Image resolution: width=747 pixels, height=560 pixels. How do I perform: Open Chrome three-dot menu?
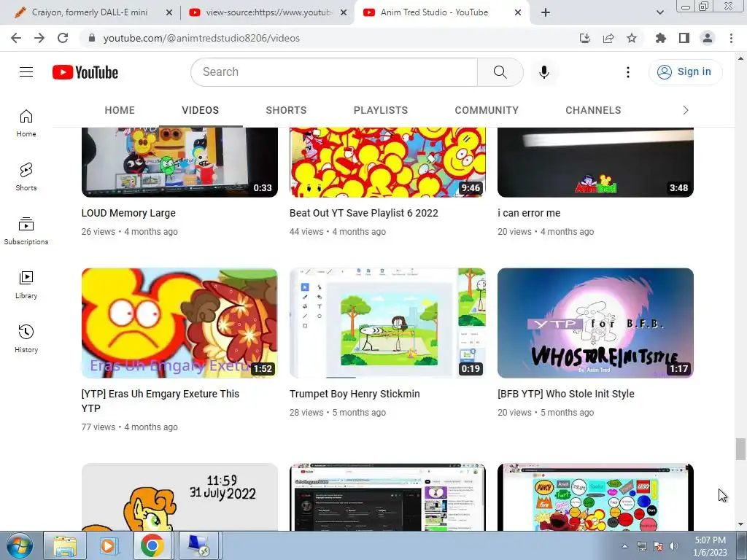point(731,38)
